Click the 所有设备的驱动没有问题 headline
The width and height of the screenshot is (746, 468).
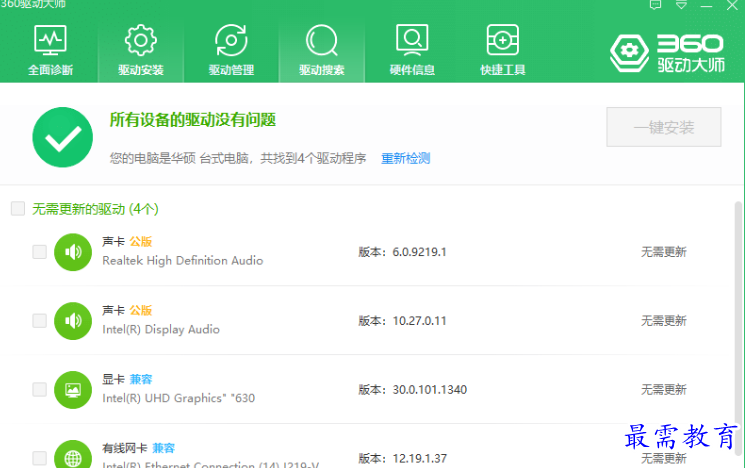click(193, 120)
